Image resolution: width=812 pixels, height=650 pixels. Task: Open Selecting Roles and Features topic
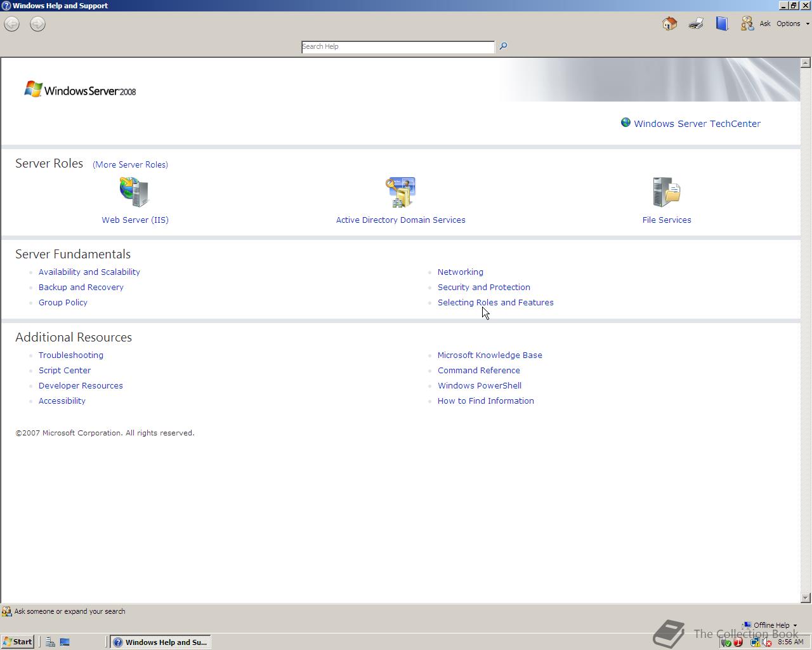pos(495,302)
